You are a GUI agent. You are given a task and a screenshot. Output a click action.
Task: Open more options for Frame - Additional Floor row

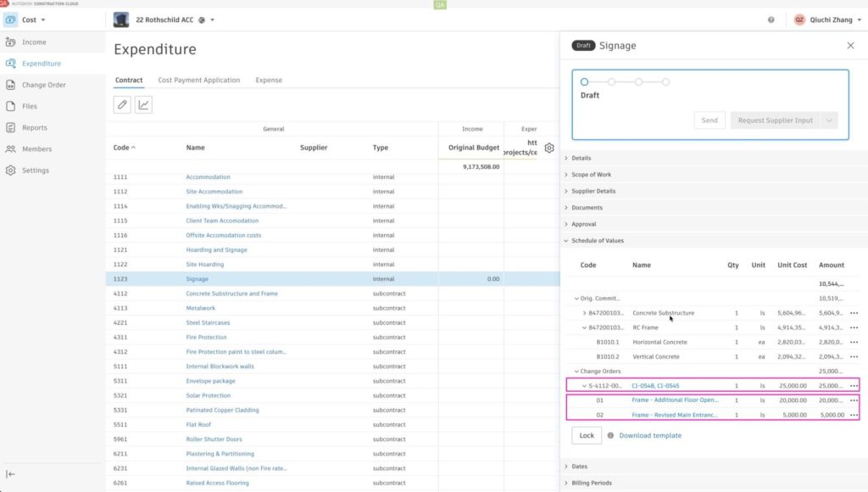[x=854, y=400]
